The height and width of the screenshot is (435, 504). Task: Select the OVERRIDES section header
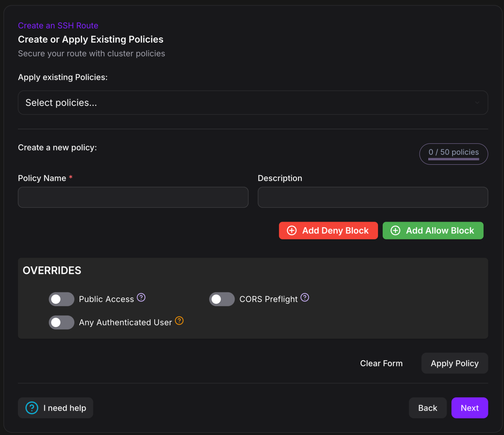point(52,270)
